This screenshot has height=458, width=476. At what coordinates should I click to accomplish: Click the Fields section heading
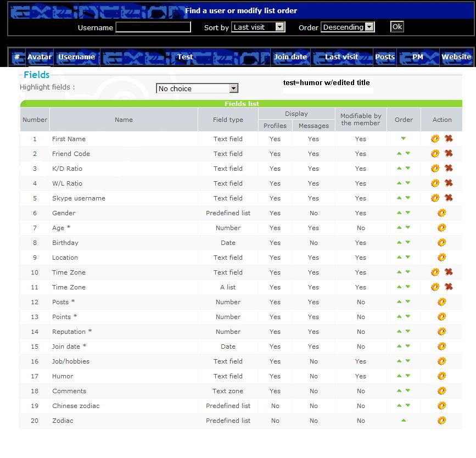tap(36, 75)
